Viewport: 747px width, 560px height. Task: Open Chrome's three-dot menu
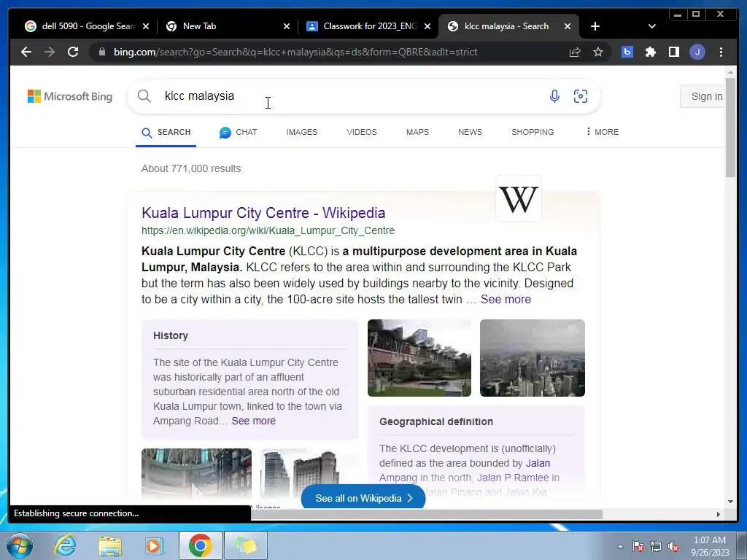pyautogui.click(x=721, y=52)
